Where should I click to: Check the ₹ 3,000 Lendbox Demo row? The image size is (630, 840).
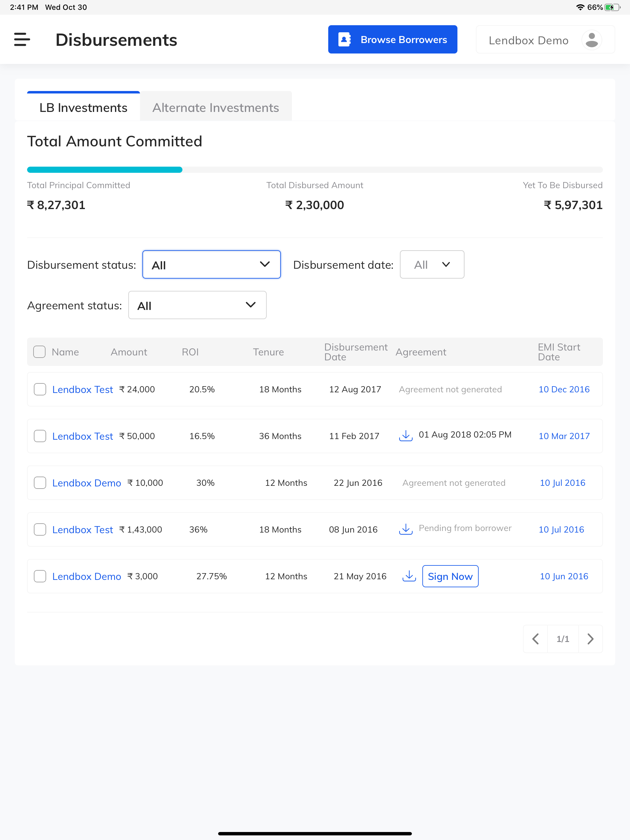tap(40, 576)
